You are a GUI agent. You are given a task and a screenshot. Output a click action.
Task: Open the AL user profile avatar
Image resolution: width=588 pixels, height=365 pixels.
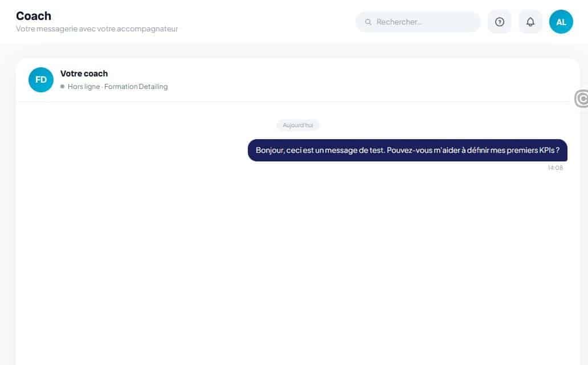point(561,22)
